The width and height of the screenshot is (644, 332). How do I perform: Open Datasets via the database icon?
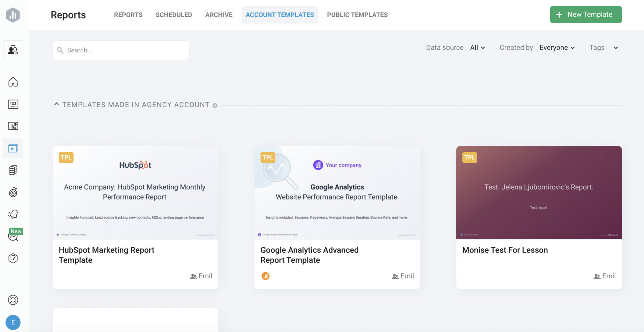[13, 170]
